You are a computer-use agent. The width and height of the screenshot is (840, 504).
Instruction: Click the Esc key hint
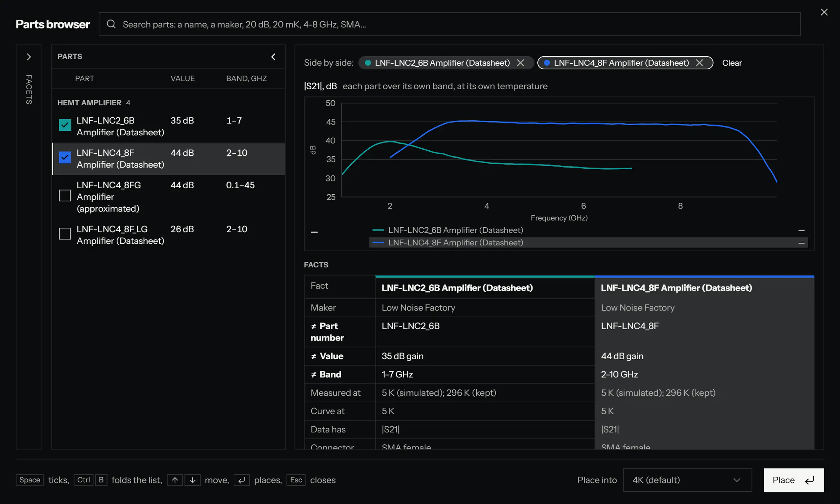click(x=296, y=480)
